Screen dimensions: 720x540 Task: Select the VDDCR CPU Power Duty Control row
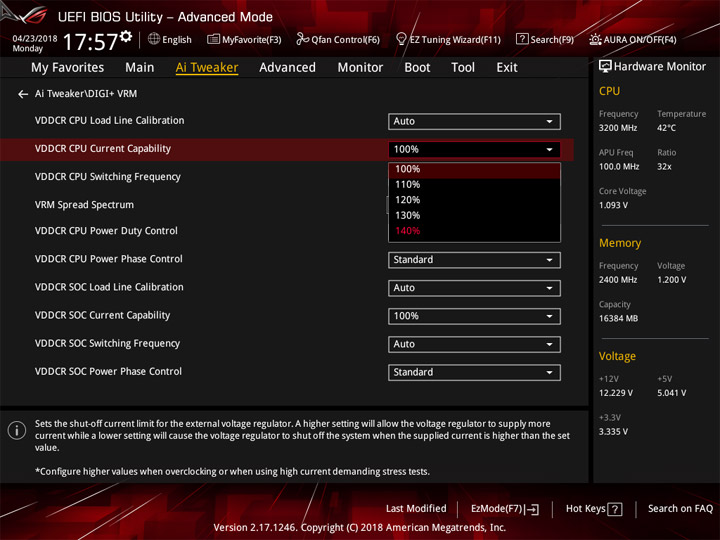tap(106, 231)
